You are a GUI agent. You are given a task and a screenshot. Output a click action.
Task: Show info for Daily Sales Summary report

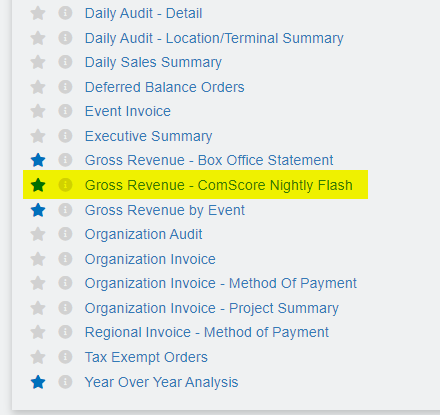(65, 62)
